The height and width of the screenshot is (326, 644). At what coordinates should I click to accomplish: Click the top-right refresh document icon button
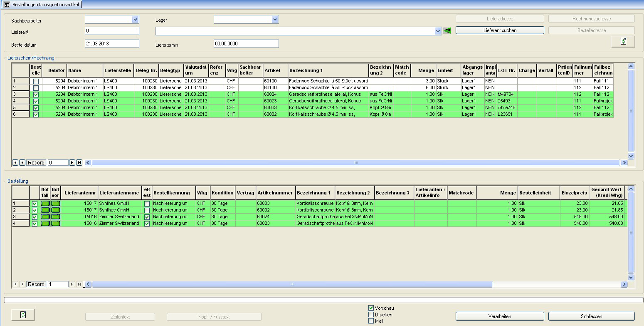[623, 42]
